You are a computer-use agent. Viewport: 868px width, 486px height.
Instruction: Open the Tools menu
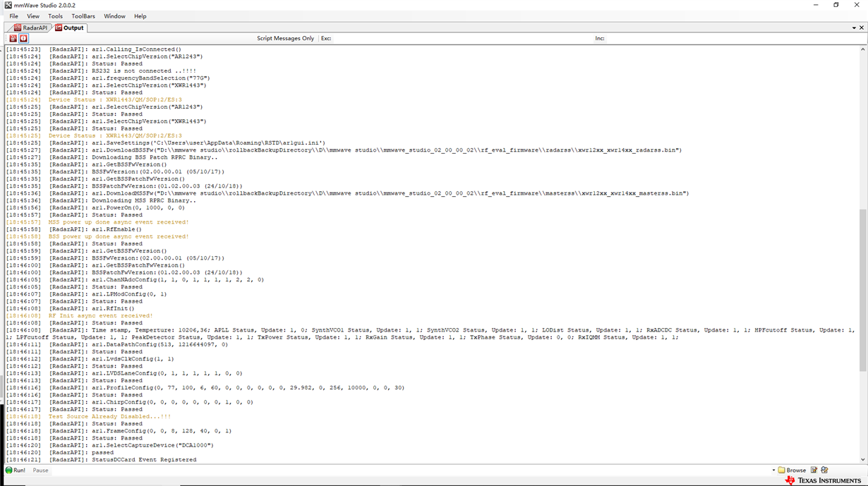55,16
